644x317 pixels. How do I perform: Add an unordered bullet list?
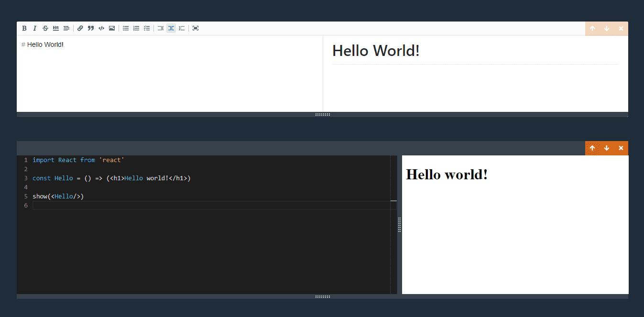[126, 28]
